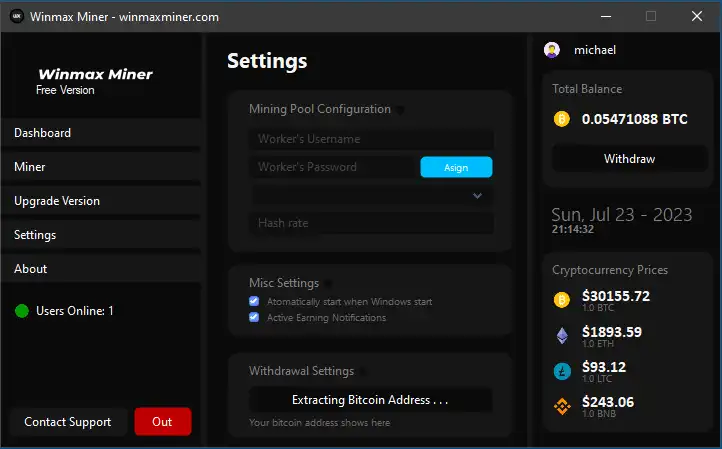Click the $243.06 BNB price
Screen dimensions: 722x449
(x=608, y=402)
